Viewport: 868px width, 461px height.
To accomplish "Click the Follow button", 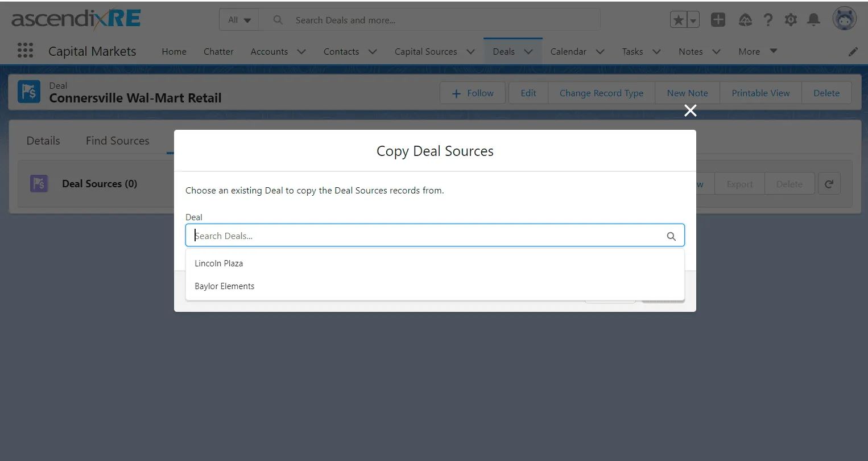I will click(473, 93).
